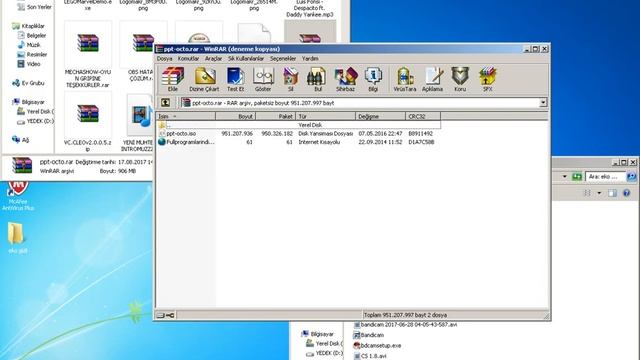
Task: Select Resimler in Explorer sidebar
Action: 33,54
